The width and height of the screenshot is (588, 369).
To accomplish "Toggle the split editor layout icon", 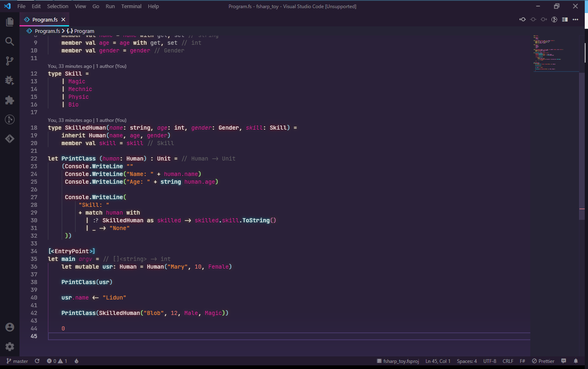I will (x=565, y=20).
